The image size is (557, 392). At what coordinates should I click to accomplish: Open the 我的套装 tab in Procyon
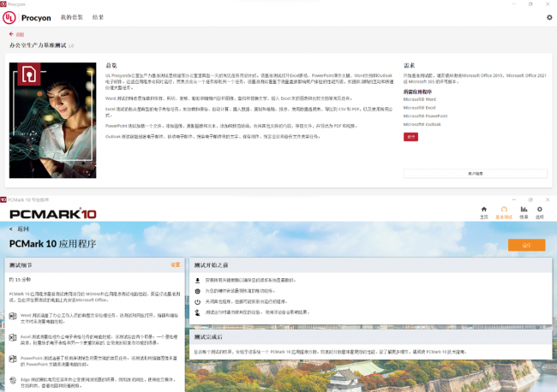click(x=72, y=17)
